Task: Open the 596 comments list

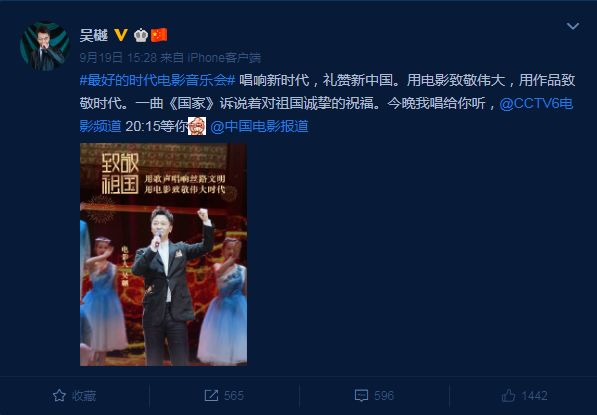Action: (x=383, y=396)
